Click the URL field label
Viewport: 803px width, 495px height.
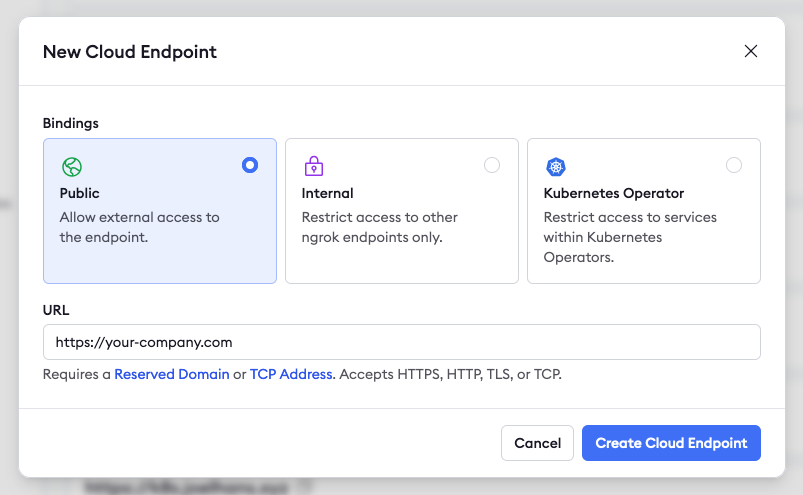coord(56,310)
